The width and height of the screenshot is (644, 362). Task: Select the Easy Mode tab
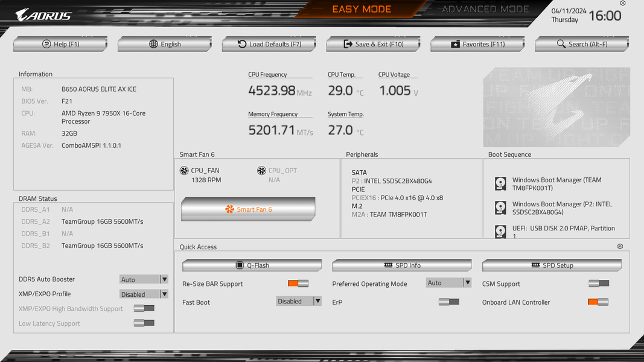point(362,9)
